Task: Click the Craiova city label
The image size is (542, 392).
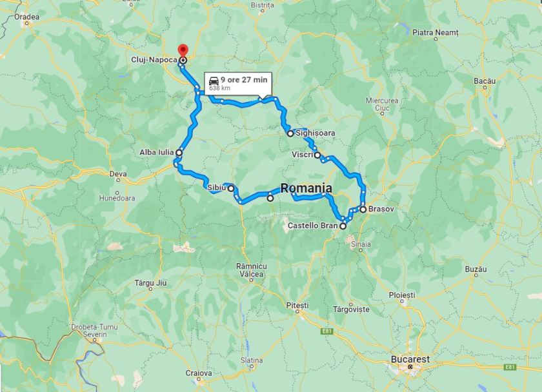Action: [199, 373]
